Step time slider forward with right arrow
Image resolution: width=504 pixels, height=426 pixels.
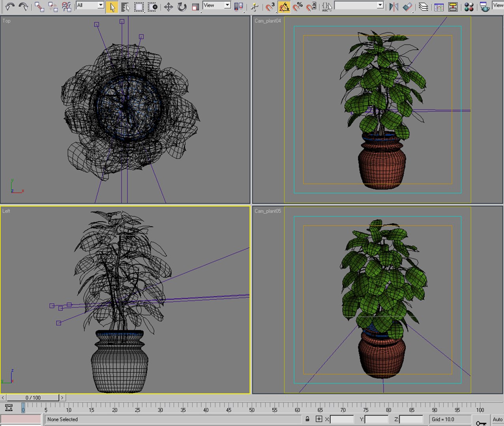pos(62,398)
